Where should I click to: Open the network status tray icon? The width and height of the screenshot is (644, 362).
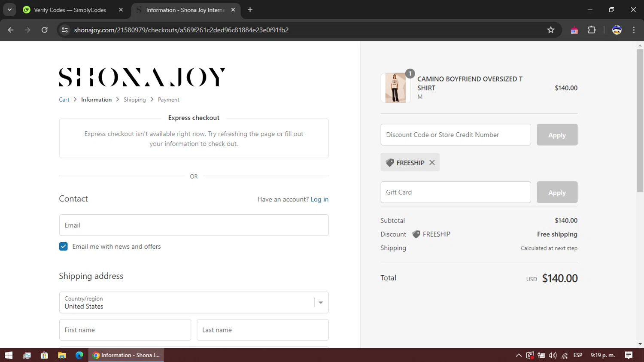tap(564, 355)
